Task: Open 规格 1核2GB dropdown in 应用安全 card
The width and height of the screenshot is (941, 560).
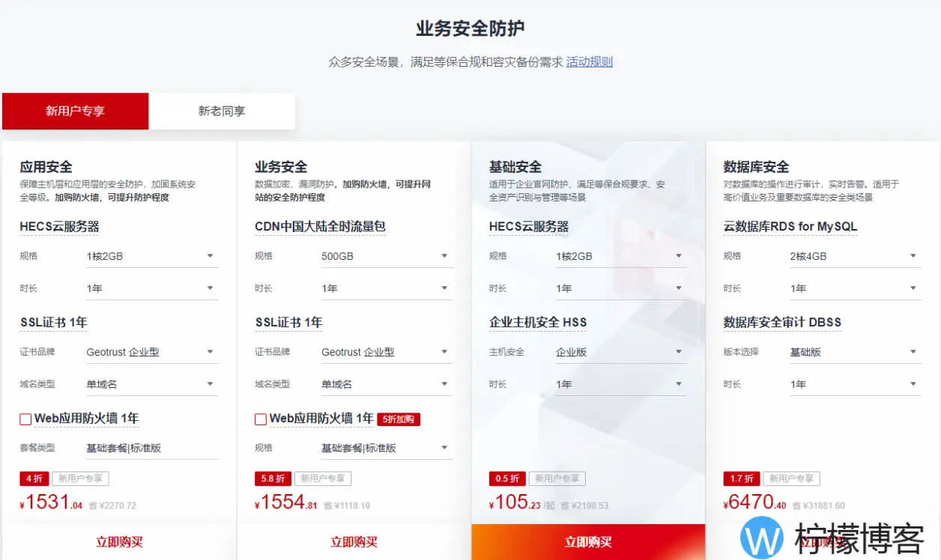Action: pyautogui.click(x=152, y=256)
